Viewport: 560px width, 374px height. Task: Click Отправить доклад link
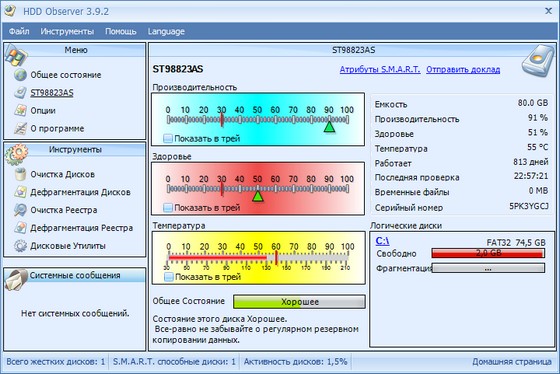[x=463, y=69]
